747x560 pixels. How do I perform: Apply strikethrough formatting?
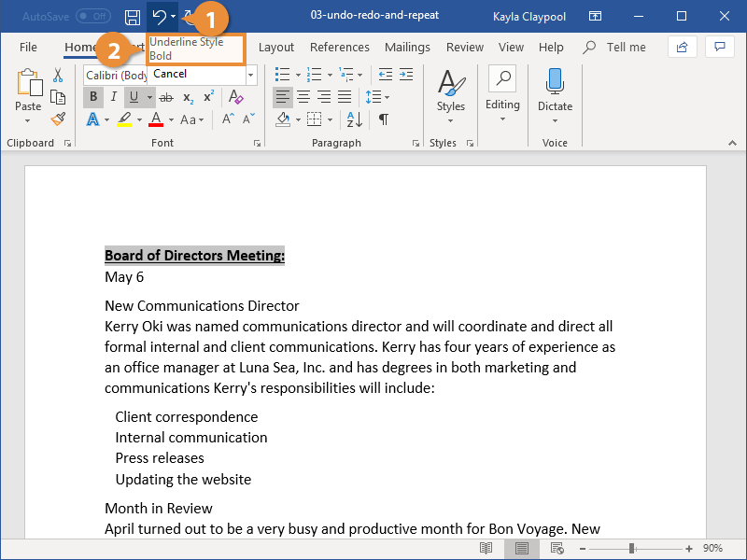(166, 97)
